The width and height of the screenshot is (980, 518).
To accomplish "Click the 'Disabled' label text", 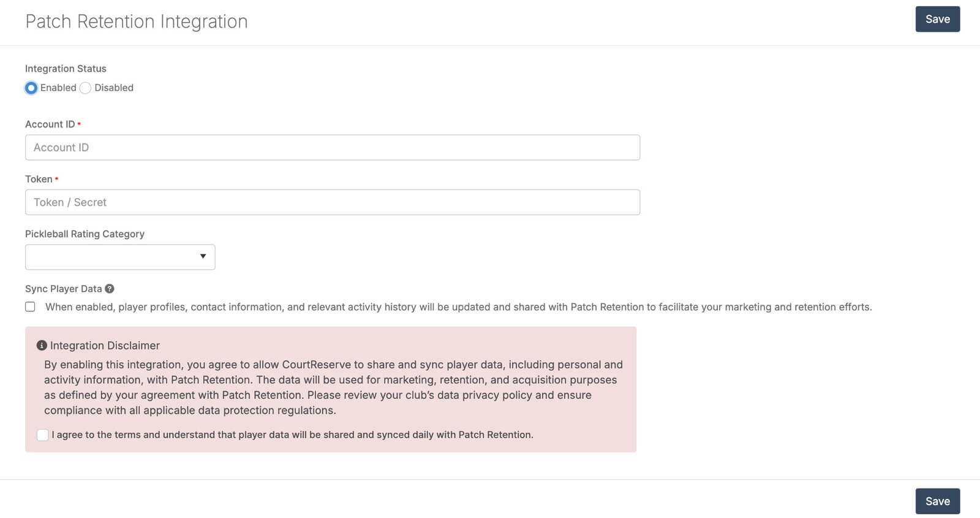I will (x=114, y=88).
